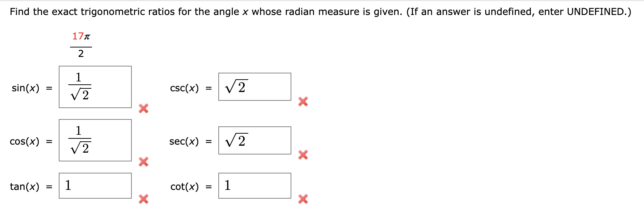Select the tan(x) answer input box
This screenshot has height=214, width=644.
coord(95,186)
